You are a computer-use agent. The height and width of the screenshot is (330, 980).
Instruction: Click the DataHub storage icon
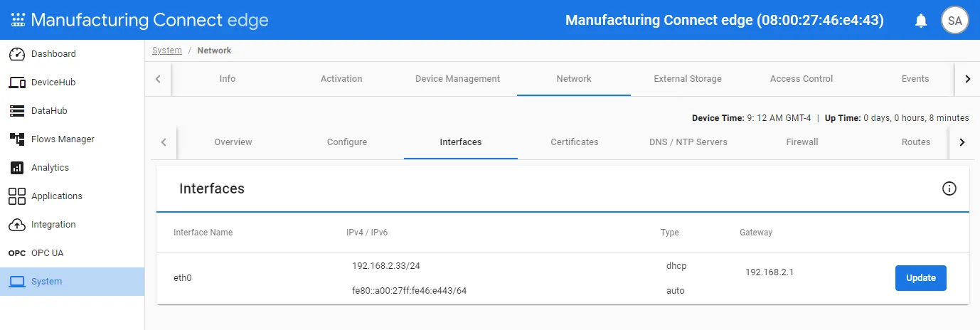pos(17,111)
